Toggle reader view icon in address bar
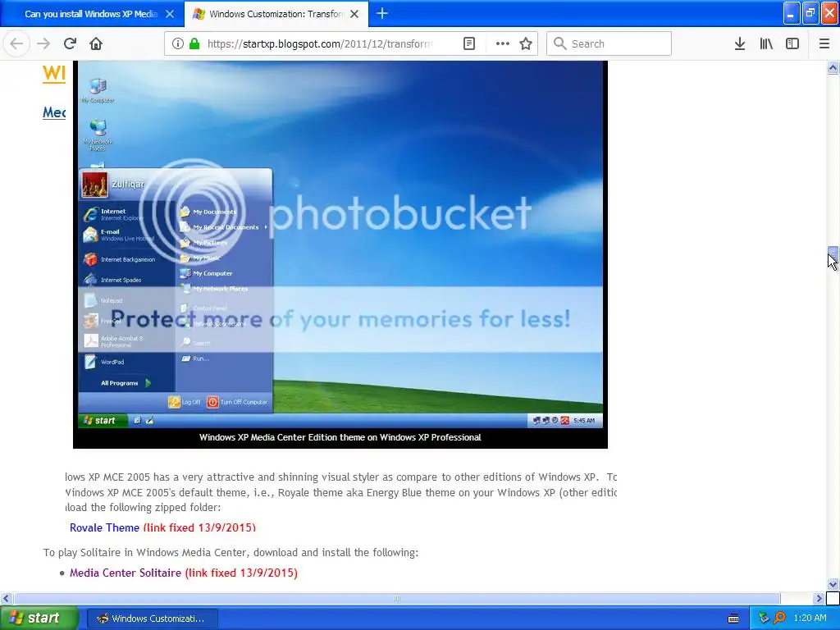840x630 pixels. pos(468,43)
